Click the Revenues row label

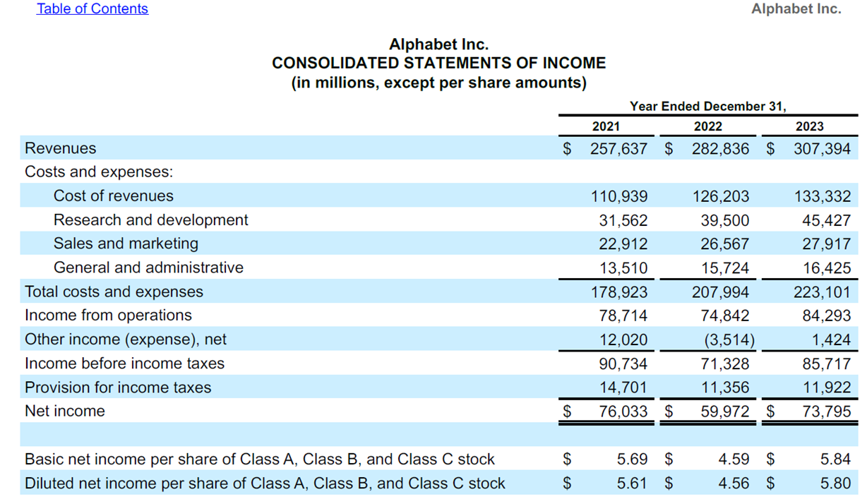(x=61, y=148)
